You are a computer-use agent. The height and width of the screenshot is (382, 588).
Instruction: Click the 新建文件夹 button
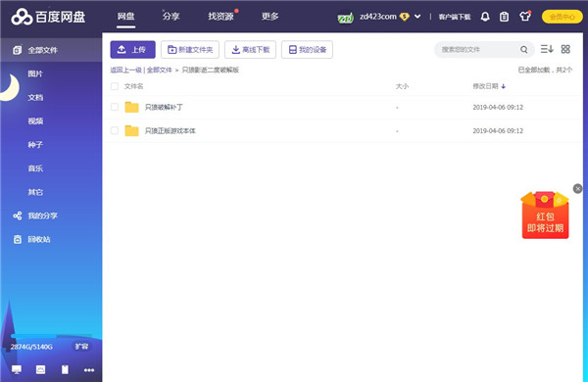[x=190, y=50]
